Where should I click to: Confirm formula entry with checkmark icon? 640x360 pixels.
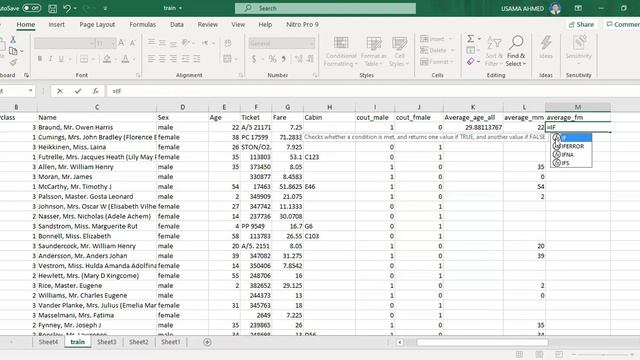point(78,91)
